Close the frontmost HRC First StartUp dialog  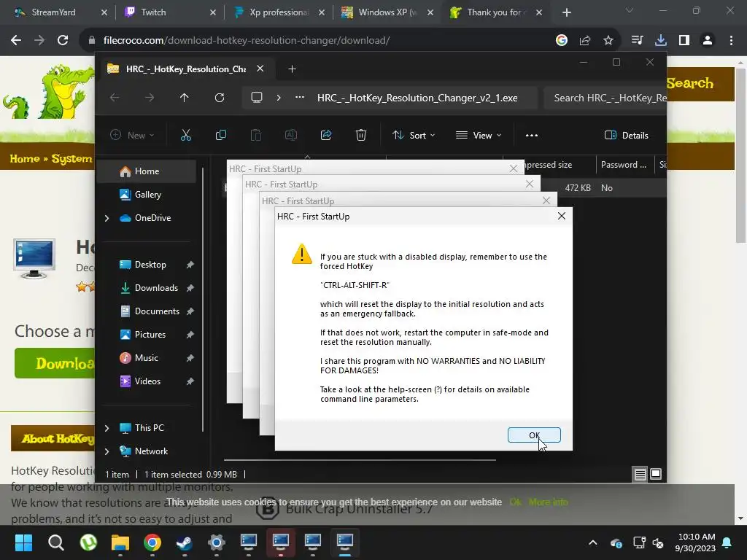coord(562,216)
